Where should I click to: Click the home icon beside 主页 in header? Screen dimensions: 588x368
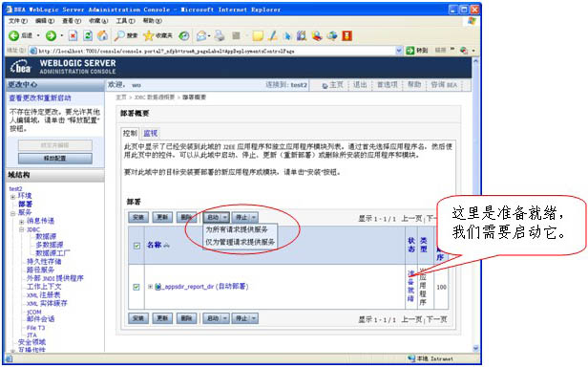point(325,86)
